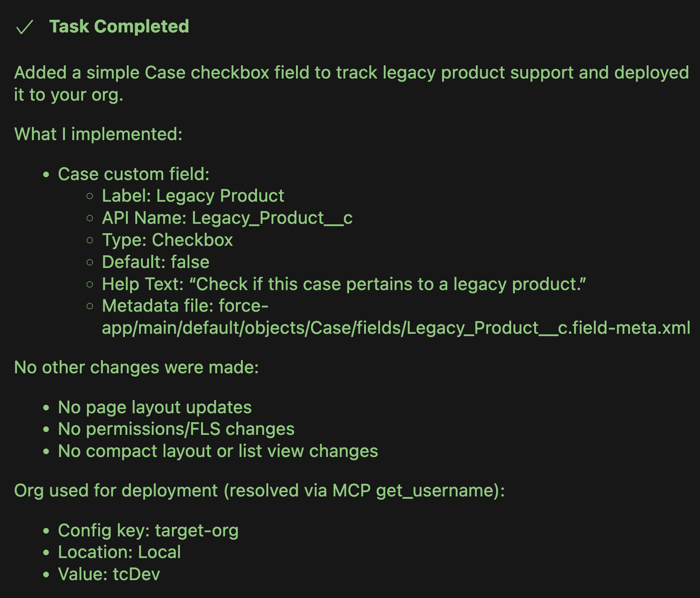The width and height of the screenshot is (700, 598).
Task: Click the "What I implemented:" line
Action: pos(98,134)
